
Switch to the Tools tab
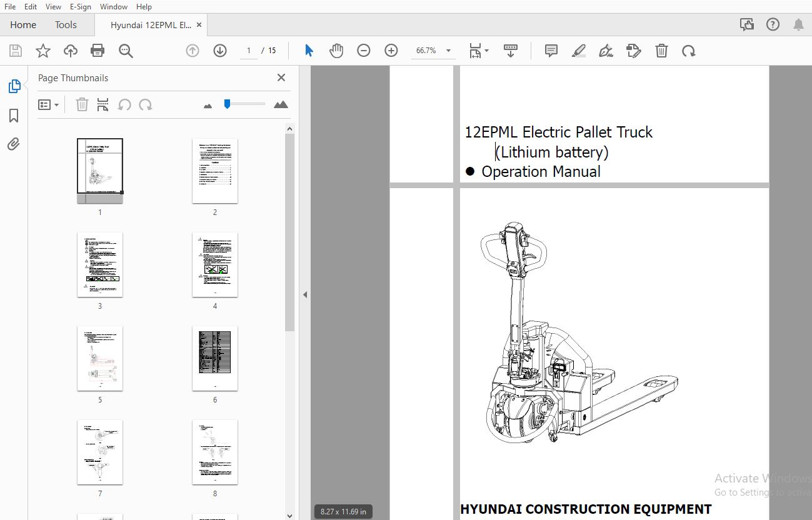pyautogui.click(x=66, y=25)
